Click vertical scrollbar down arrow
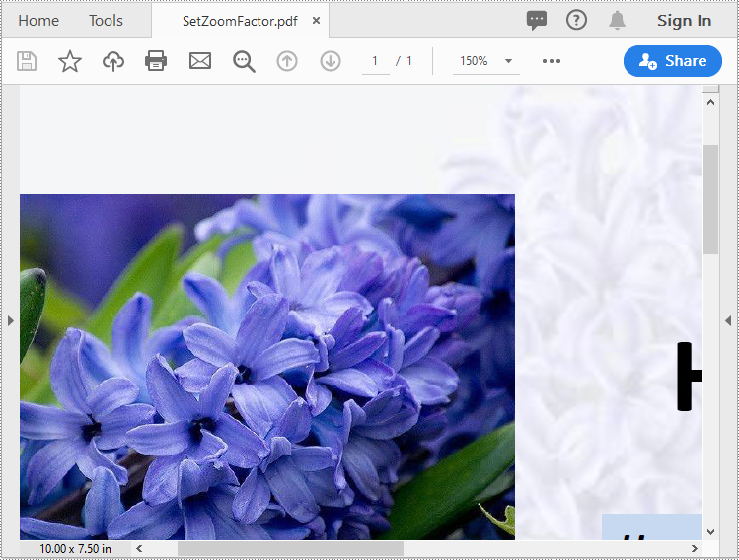Image resolution: width=739 pixels, height=560 pixels. pyautogui.click(x=710, y=532)
